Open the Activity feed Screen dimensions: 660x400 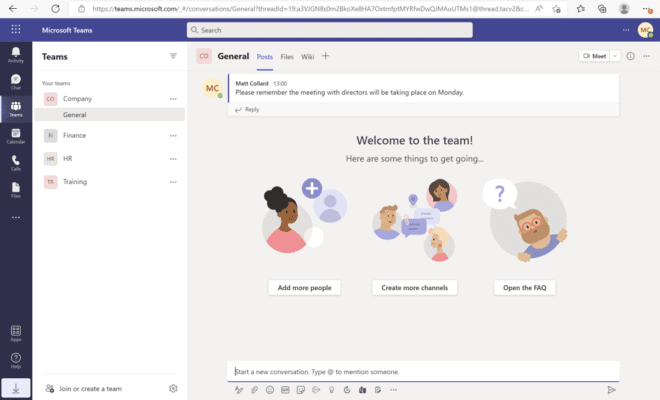click(x=16, y=55)
